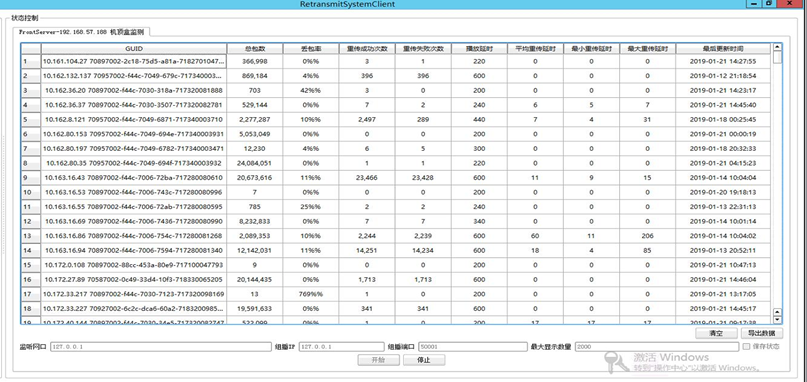Click total packets cell 12,142,031

coord(254,250)
